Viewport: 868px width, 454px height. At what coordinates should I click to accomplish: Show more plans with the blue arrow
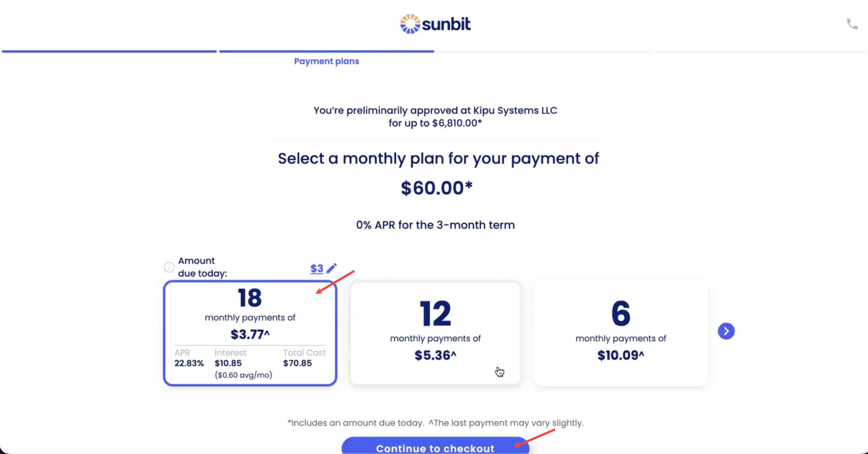click(726, 331)
